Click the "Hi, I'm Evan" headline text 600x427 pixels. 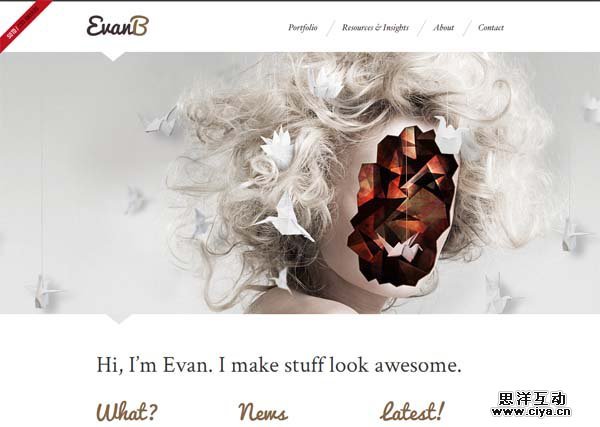click(x=279, y=365)
